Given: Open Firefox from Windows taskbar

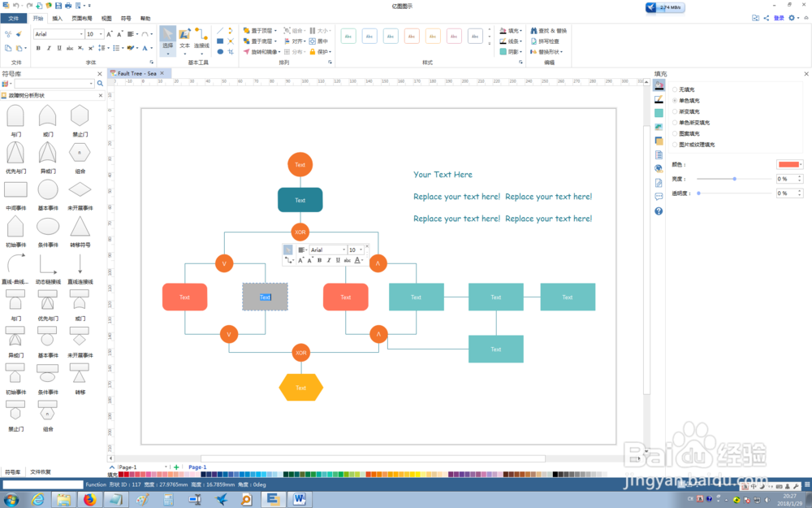Looking at the screenshot, I should coord(89,499).
